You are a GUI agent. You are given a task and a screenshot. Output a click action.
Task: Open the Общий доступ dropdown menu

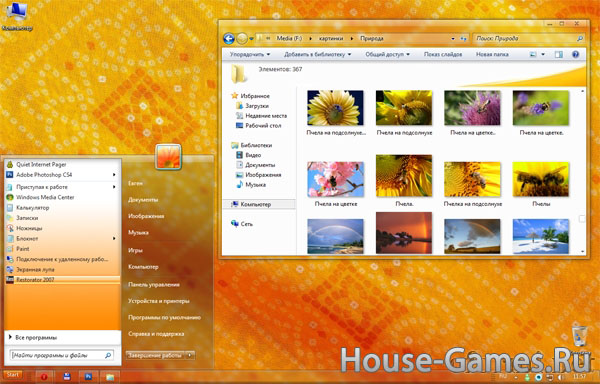[387, 54]
